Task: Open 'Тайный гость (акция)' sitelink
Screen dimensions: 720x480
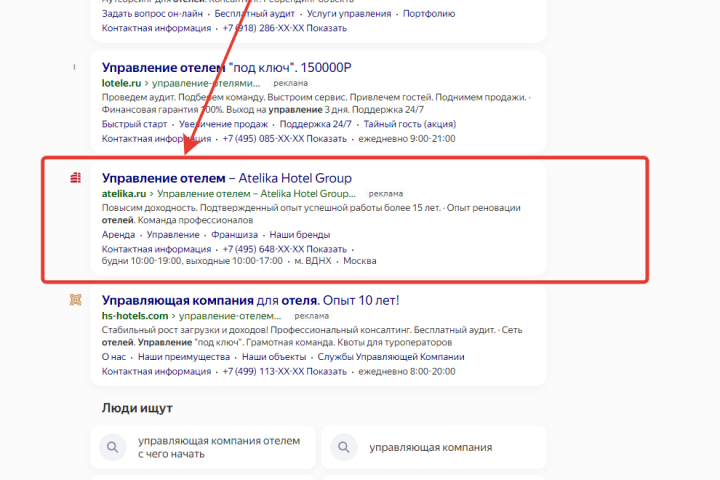Action: coord(410,124)
